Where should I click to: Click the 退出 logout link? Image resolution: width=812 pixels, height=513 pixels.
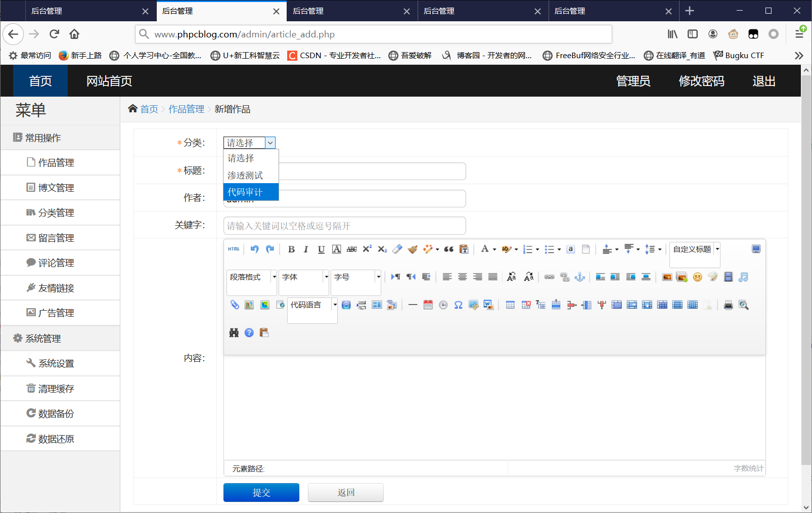point(763,81)
